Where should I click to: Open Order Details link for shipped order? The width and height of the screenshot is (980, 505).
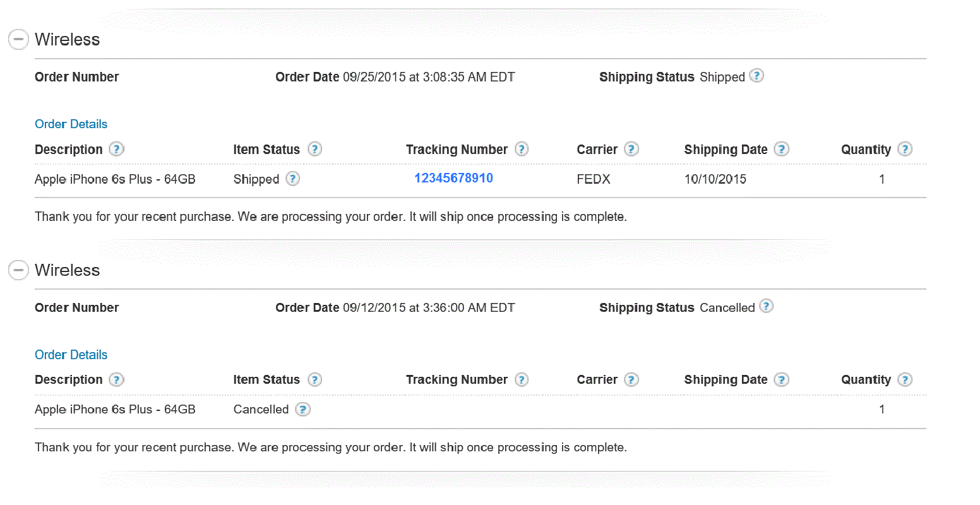pyautogui.click(x=71, y=124)
